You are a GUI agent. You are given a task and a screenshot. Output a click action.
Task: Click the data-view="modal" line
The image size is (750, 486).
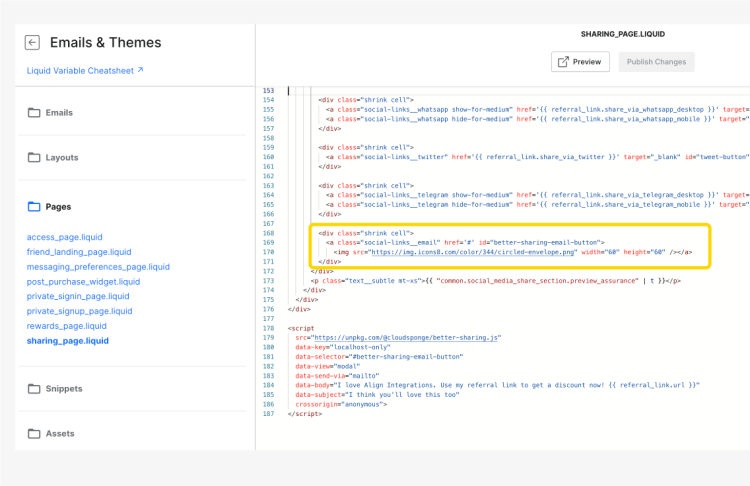click(x=328, y=366)
